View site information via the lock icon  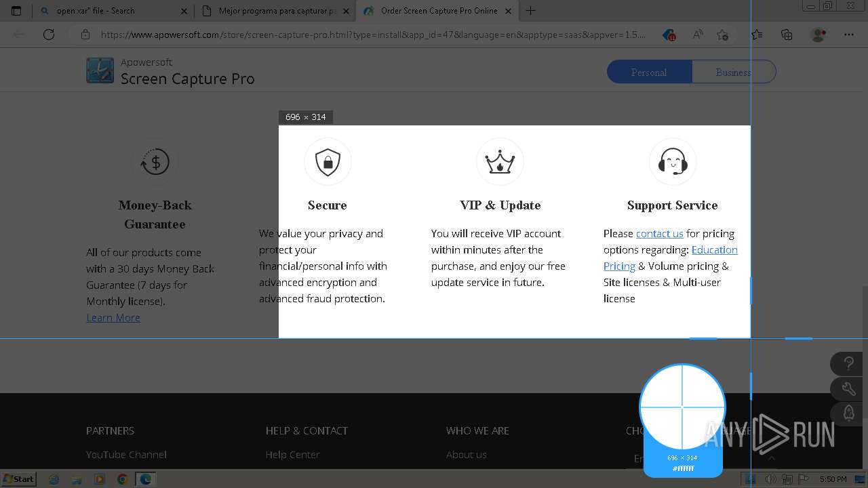tap(85, 35)
